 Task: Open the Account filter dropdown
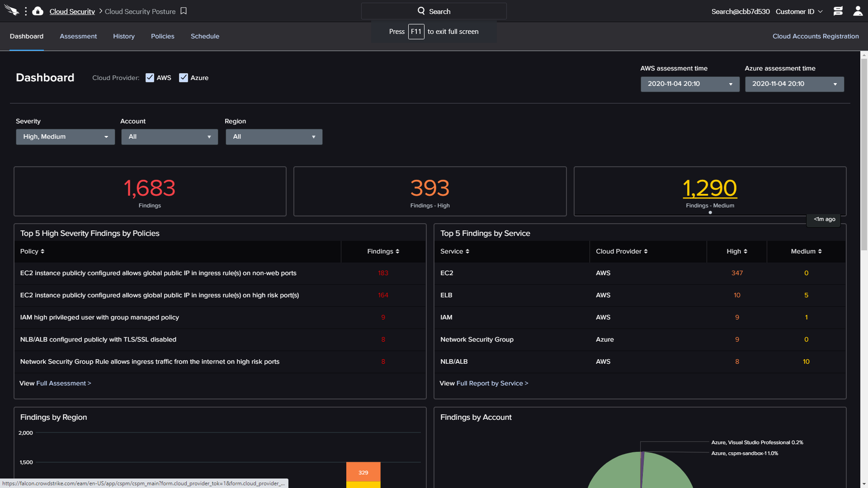click(x=170, y=137)
